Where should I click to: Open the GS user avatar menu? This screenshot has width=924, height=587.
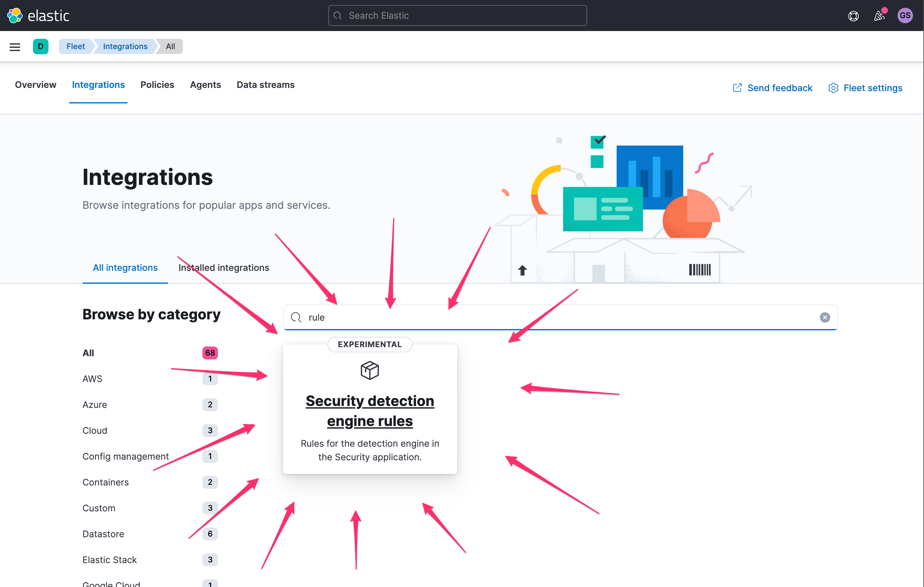pos(905,16)
